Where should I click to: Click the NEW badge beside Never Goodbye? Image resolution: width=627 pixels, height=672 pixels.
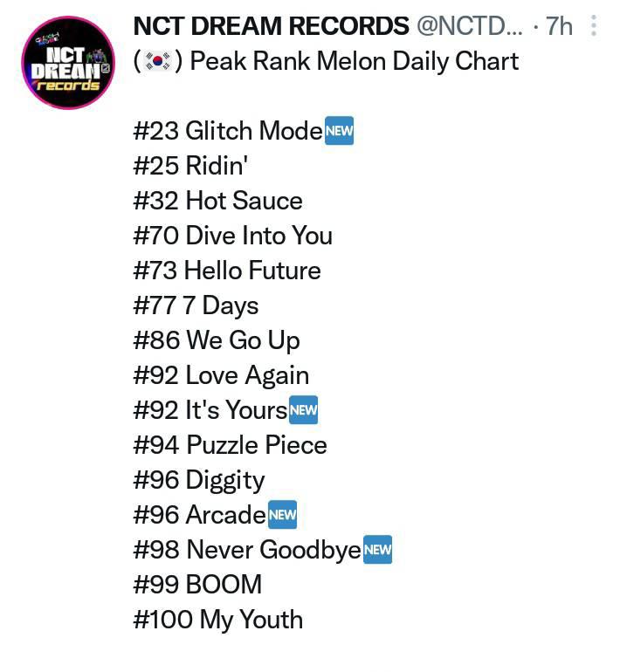coord(377,550)
